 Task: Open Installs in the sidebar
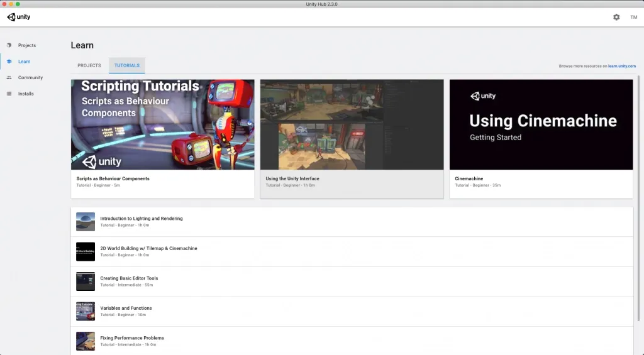click(x=26, y=94)
